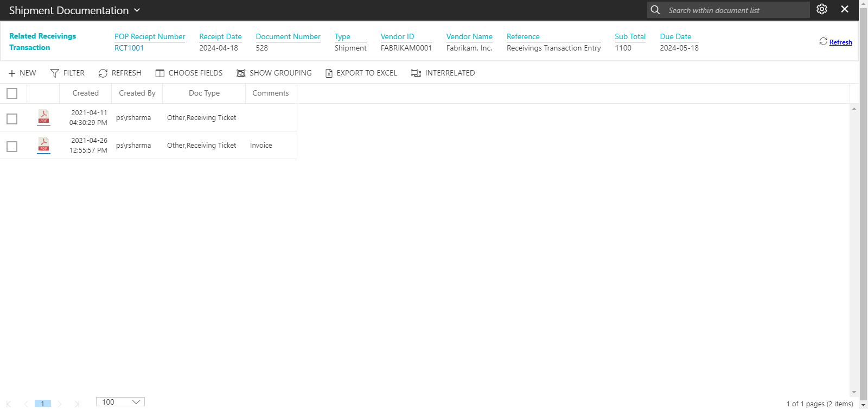Click the Filter funnel icon
Screen dimensions: 868x409
click(x=54, y=73)
